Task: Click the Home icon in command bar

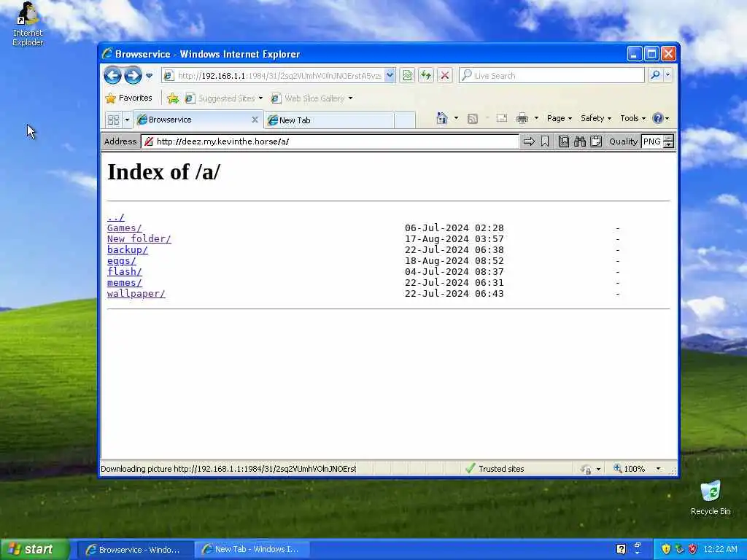Action: (x=442, y=118)
